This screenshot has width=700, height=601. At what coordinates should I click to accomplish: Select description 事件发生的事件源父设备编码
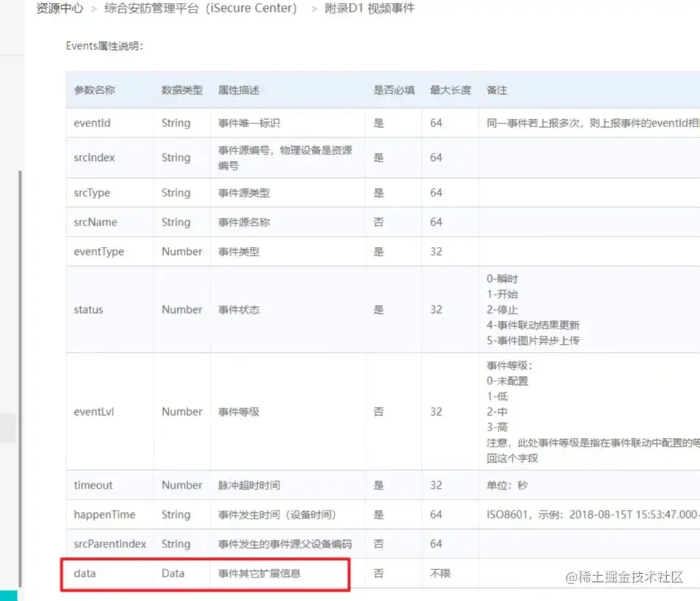coord(285,544)
